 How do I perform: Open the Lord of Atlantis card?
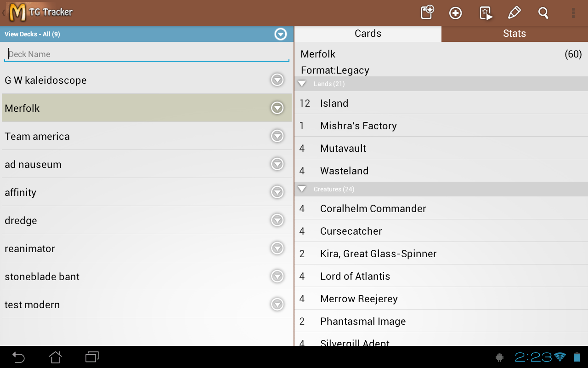(355, 276)
